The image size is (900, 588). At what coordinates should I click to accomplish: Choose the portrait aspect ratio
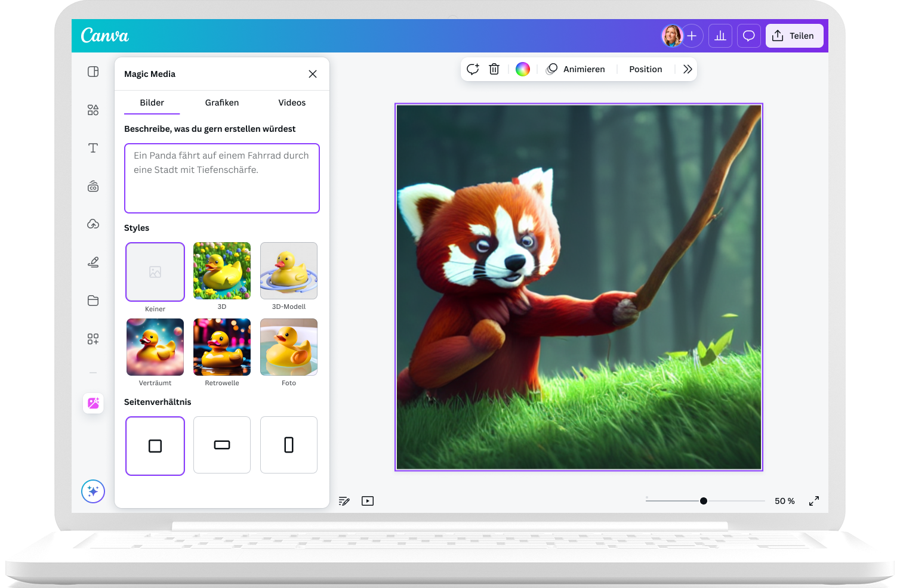pos(289,445)
